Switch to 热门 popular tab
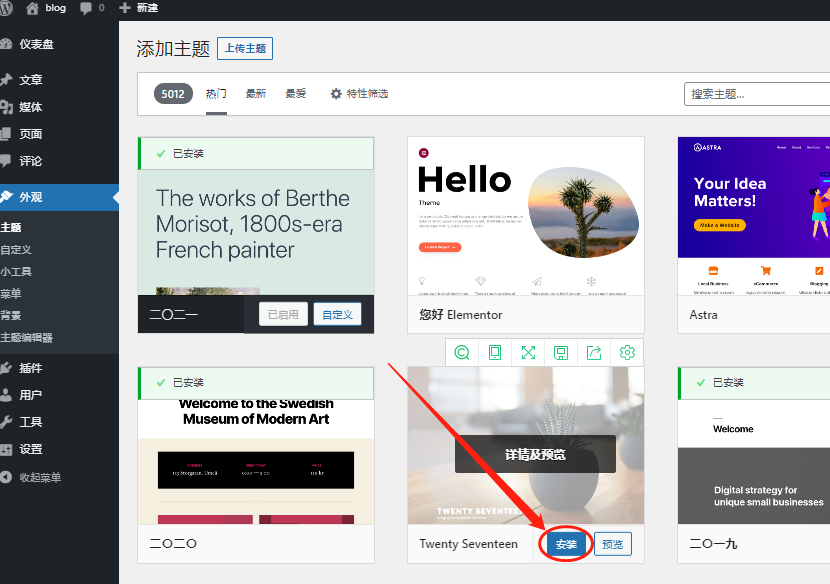Screen dimensions: 830x584 216,94
